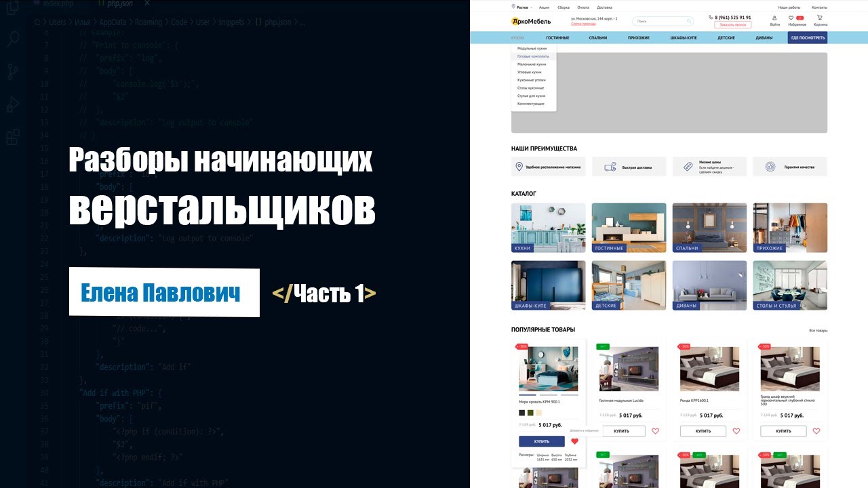Open the Контакты link in top bar
The width and height of the screenshot is (868, 488).
pos(819,7)
